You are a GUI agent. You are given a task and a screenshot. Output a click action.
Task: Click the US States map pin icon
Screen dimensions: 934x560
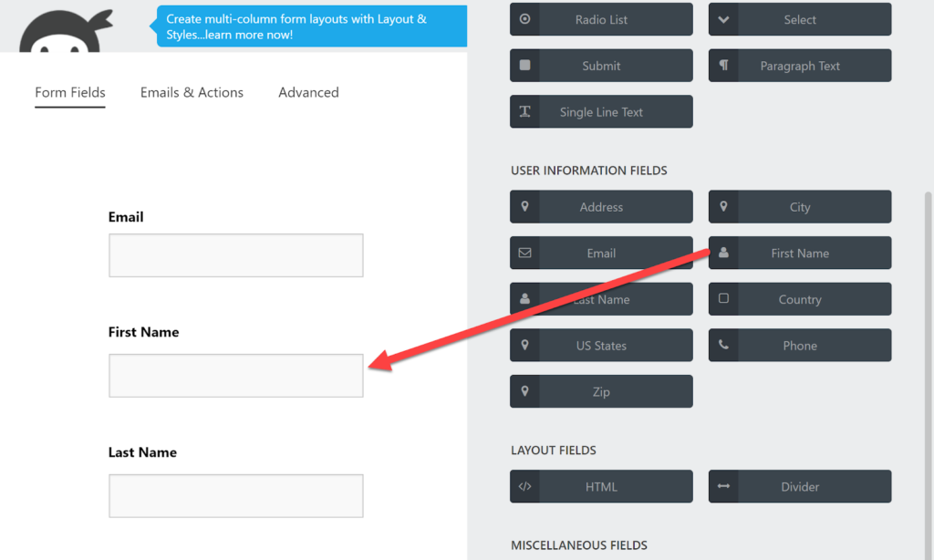(x=524, y=345)
